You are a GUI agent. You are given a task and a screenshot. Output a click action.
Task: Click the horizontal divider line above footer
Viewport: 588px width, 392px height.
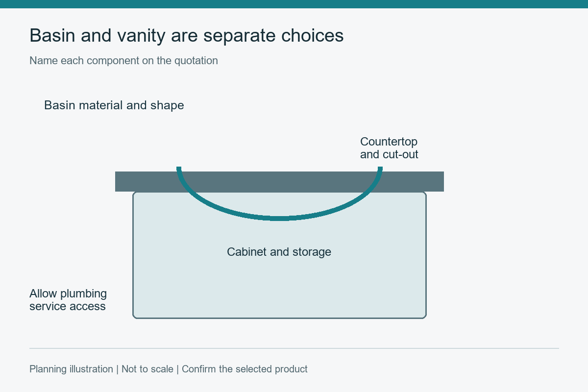point(294,348)
